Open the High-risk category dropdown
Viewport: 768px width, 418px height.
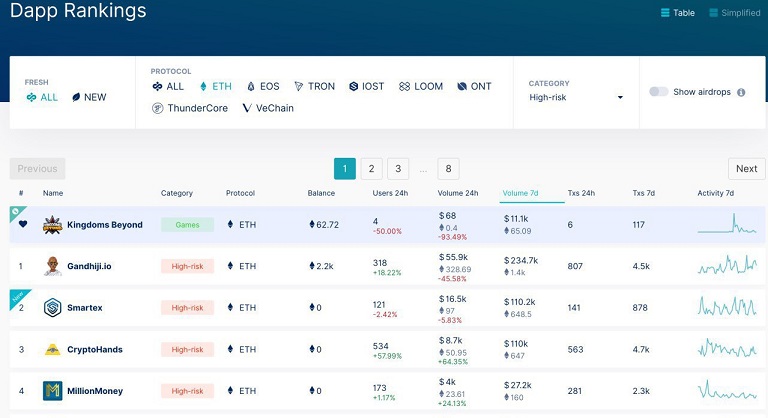coord(576,97)
